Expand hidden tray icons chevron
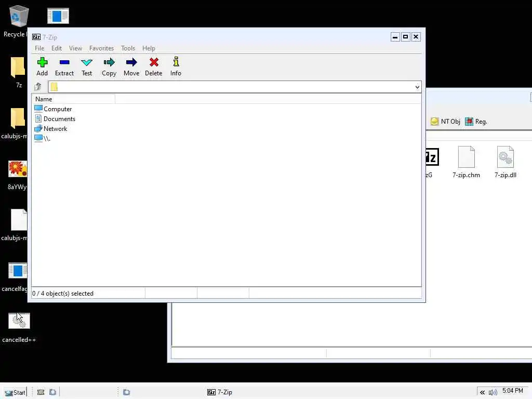Screen dimensions: 532x399 [x=482, y=392]
